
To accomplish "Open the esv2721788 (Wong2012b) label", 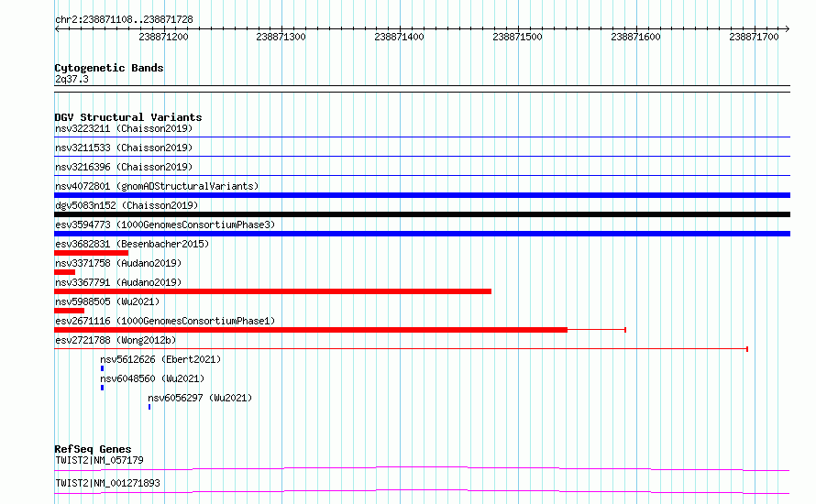I will coord(116,340).
